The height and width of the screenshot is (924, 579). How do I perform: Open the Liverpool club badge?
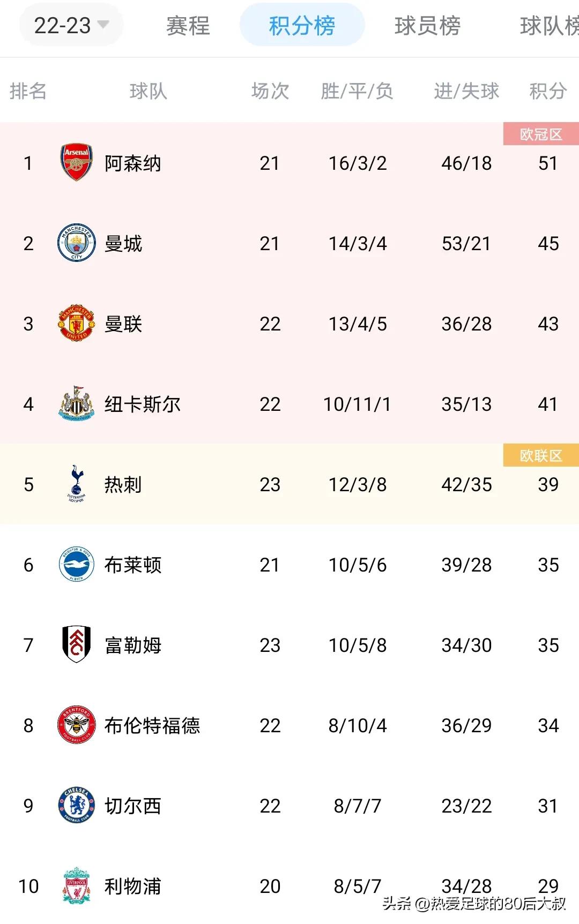click(x=77, y=885)
